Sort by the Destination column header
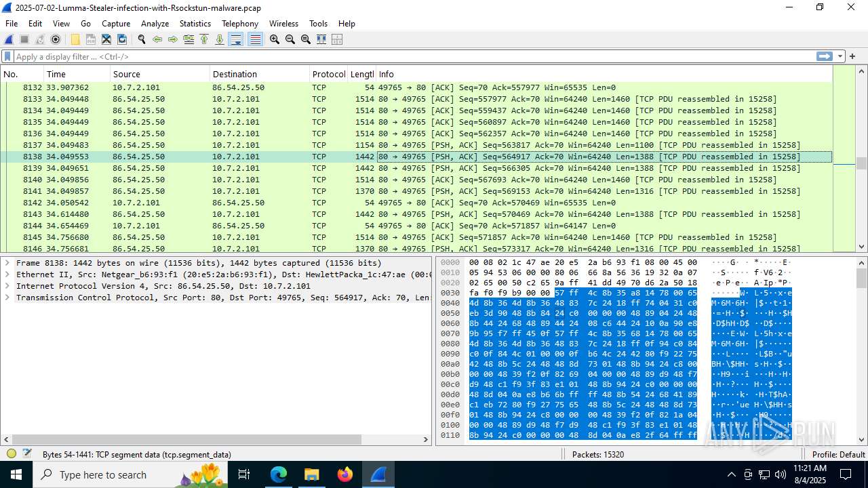The width and height of the screenshot is (868, 488). pos(259,74)
